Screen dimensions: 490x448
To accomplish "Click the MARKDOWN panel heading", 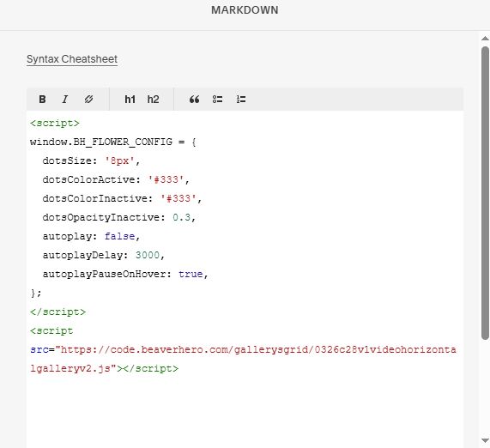I will [x=245, y=10].
